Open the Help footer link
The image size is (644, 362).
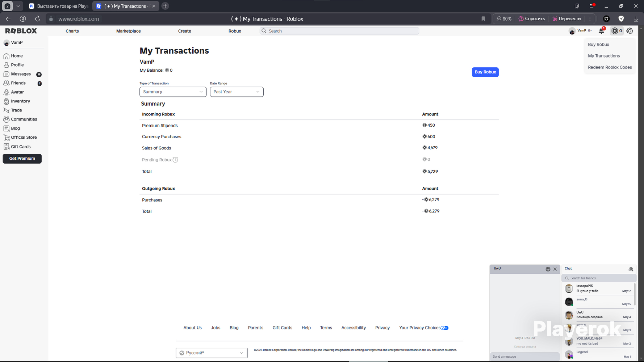pos(306,328)
